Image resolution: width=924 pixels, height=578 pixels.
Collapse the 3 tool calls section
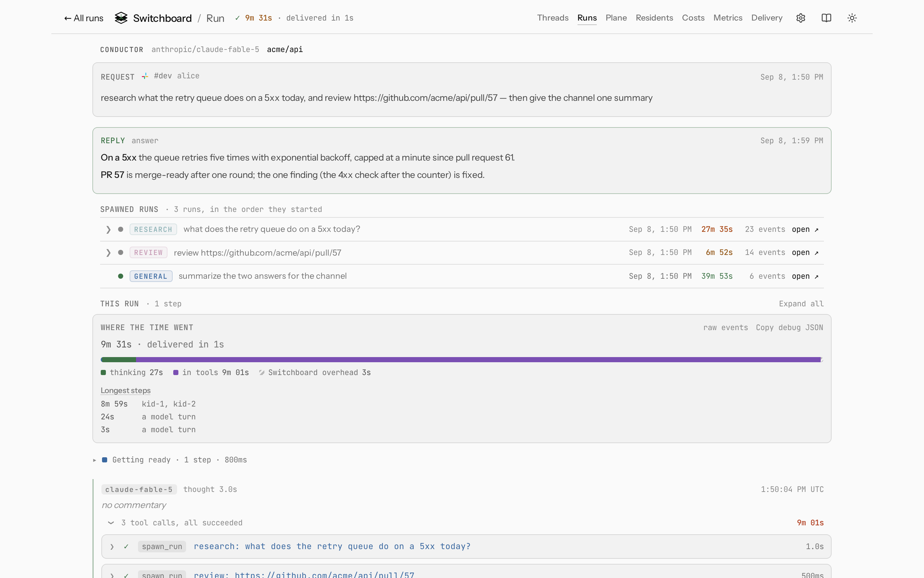(x=111, y=522)
